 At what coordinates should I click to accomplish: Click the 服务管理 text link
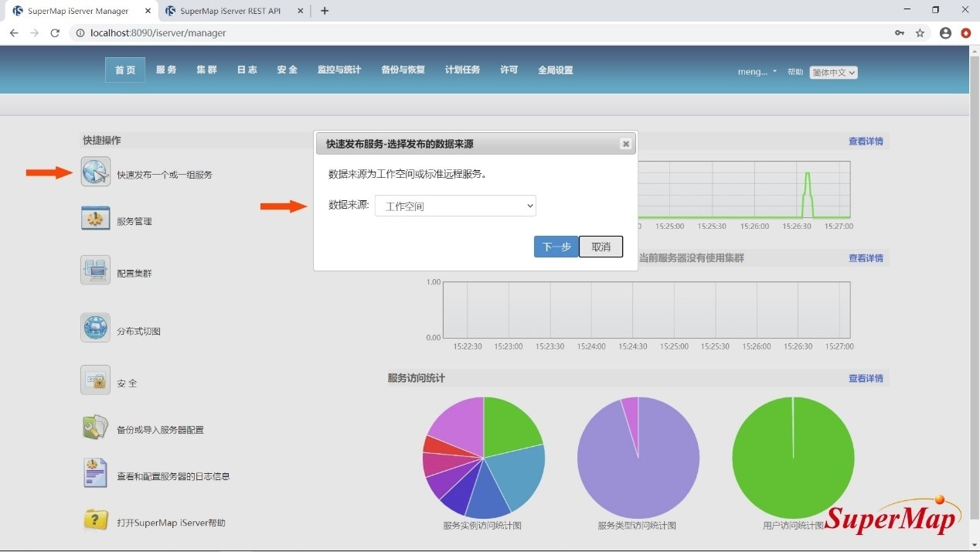134,221
